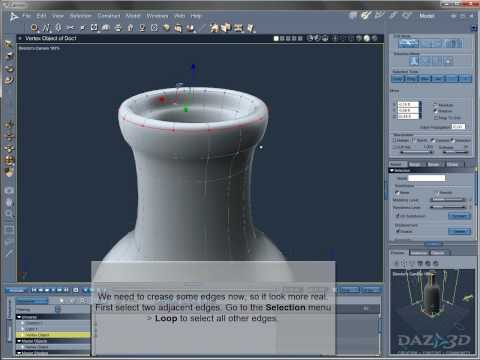Select the right Subdivision radio button
The height and width of the screenshot is (360, 480).
point(437,192)
